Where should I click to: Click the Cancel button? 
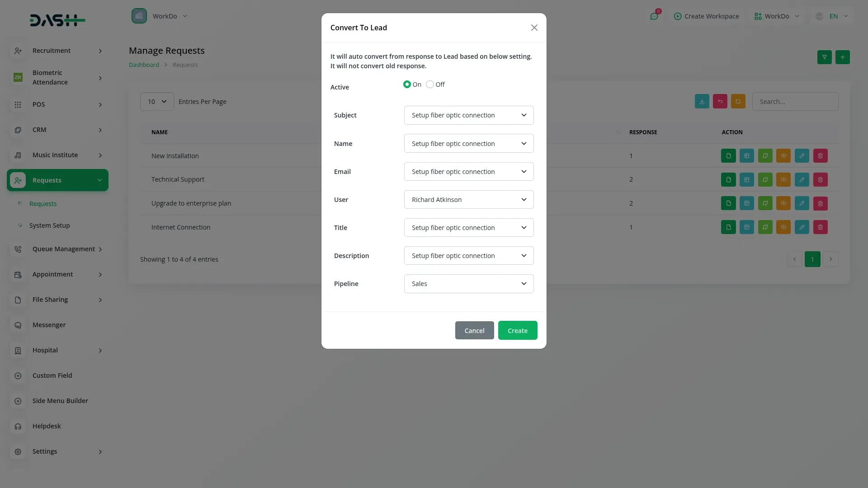[474, 331]
